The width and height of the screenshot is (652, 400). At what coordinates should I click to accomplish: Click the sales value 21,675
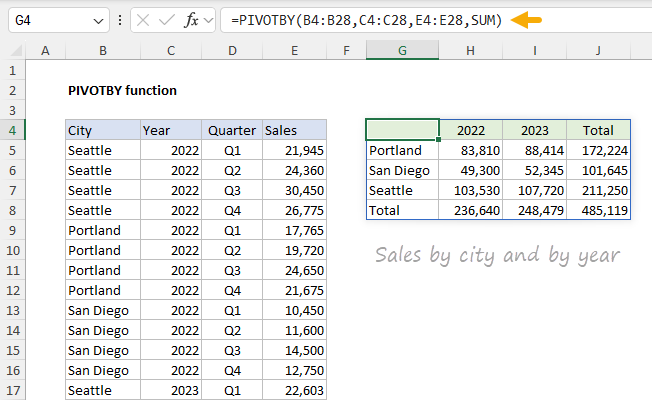pyautogui.click(x=294, y=290)
